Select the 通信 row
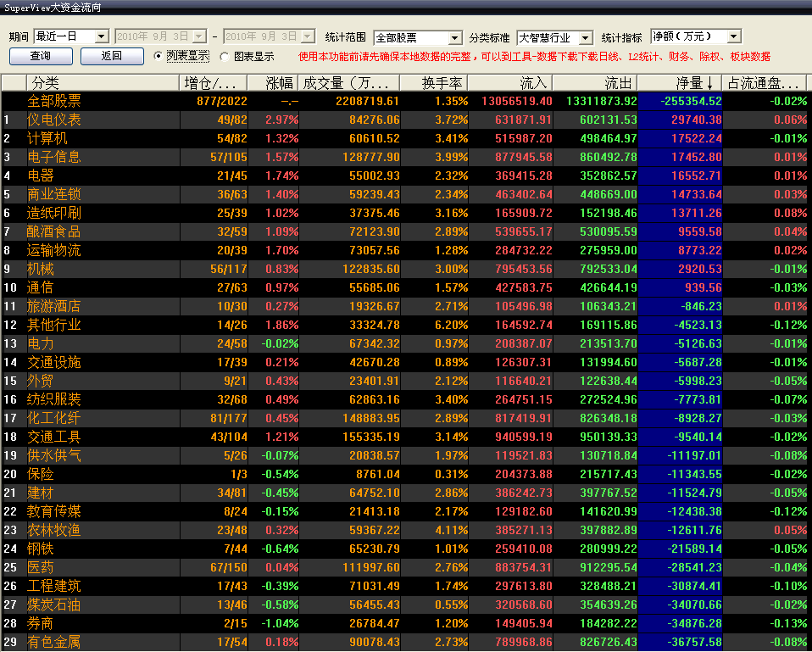 [x=405, y=288]
